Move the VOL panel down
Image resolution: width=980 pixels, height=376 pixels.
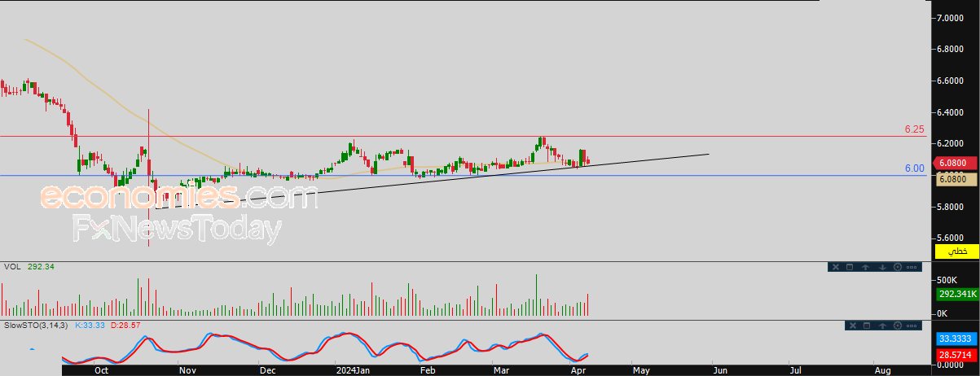(x=882, y=267)
